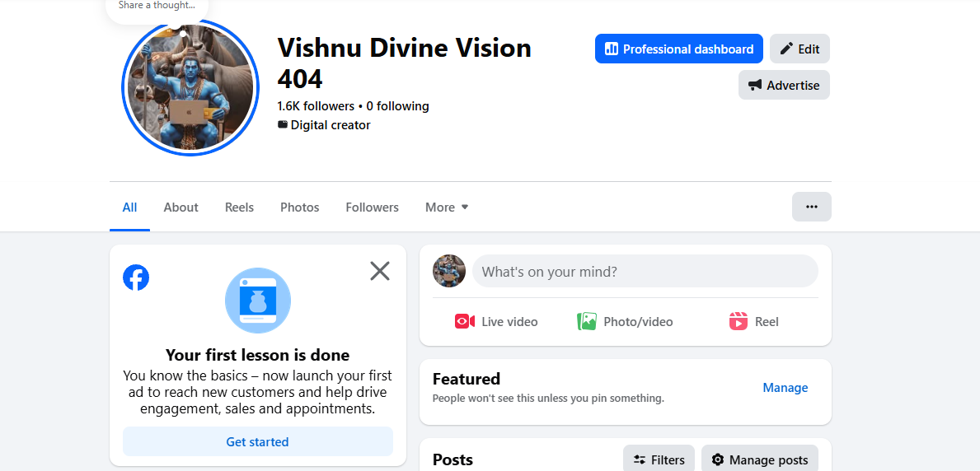Open post Filters
Image resolution: width=980 pixels, height=471 pixels.
(659, 460)
